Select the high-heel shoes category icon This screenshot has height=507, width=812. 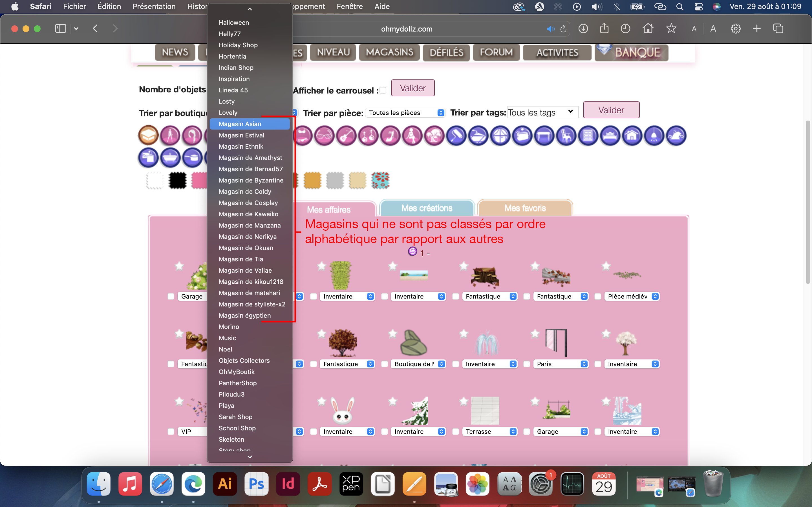point(390,136)
